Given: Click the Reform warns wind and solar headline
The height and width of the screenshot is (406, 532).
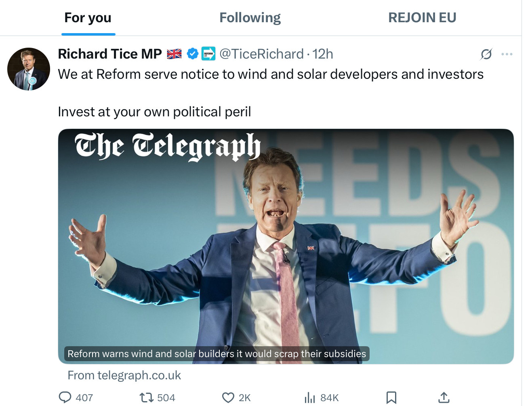Looking at the screenshot, I should click(217, 354).
